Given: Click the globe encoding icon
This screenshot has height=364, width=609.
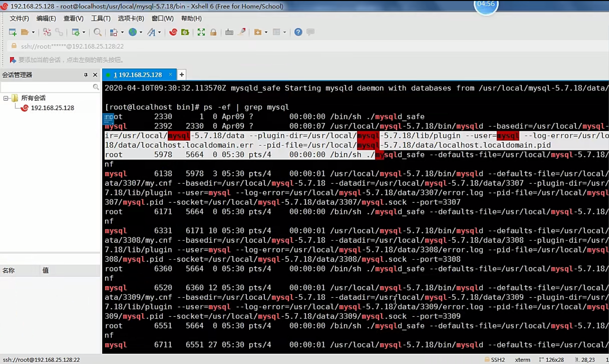Looking at the screenshot, I should tap(132, 32).
